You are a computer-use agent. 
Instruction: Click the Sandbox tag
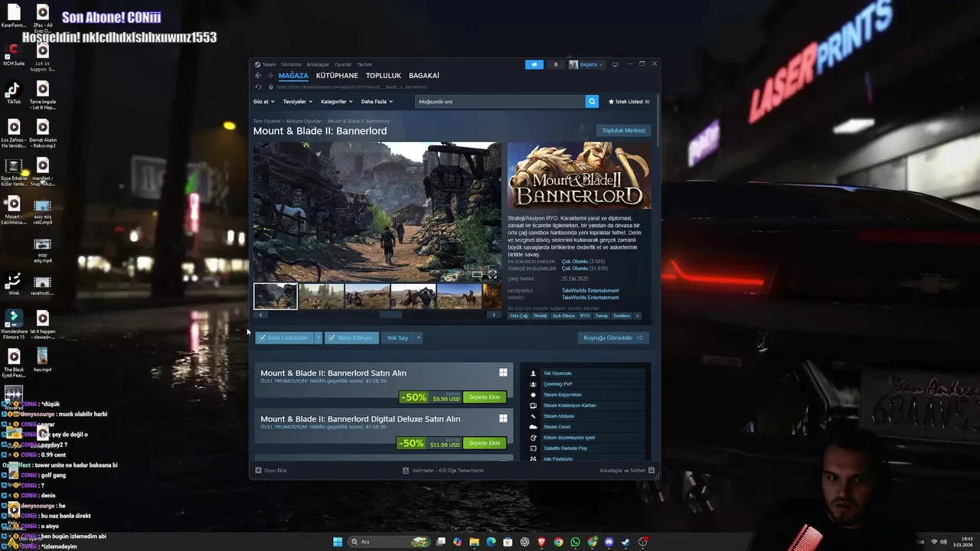(622, 315)
